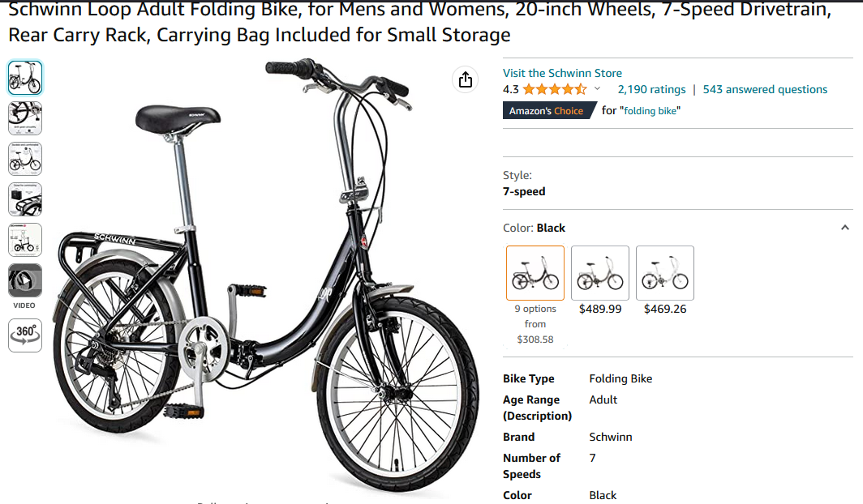The height and width of the screenshot is (504, 863).
Task: Expand the star rating dropdown arrow
Action: (x=597, y=88)
